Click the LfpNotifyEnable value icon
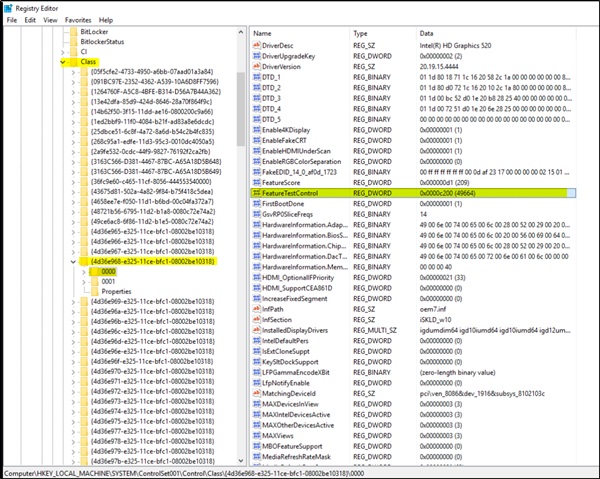Viewport: 600px width, 479px height. click(256, 383)
